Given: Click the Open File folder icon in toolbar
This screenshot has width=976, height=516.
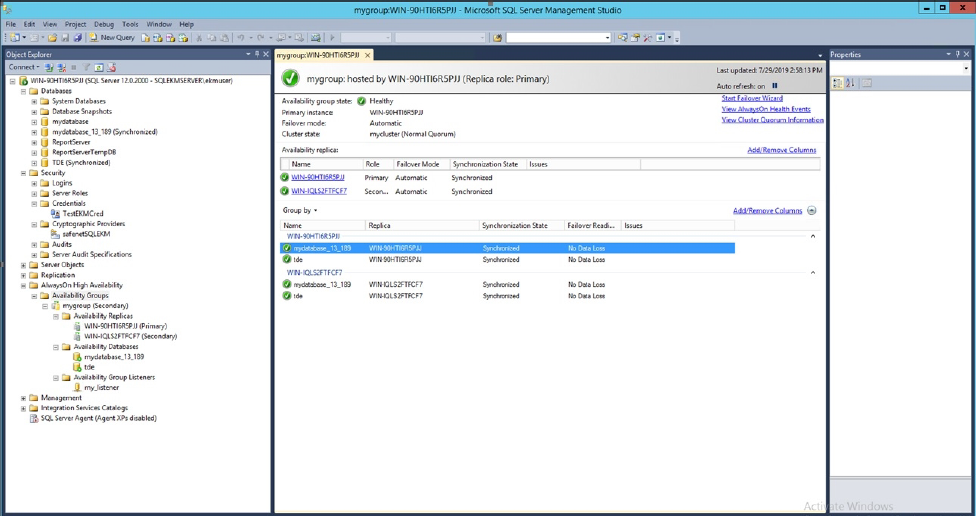Looking at the screenshot, I should click(52, 38).
